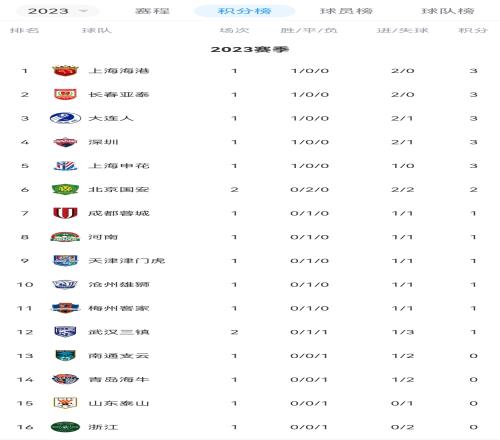Click the 浙江 green oval logo
The image size is (500, 440).
pos(65,427)
